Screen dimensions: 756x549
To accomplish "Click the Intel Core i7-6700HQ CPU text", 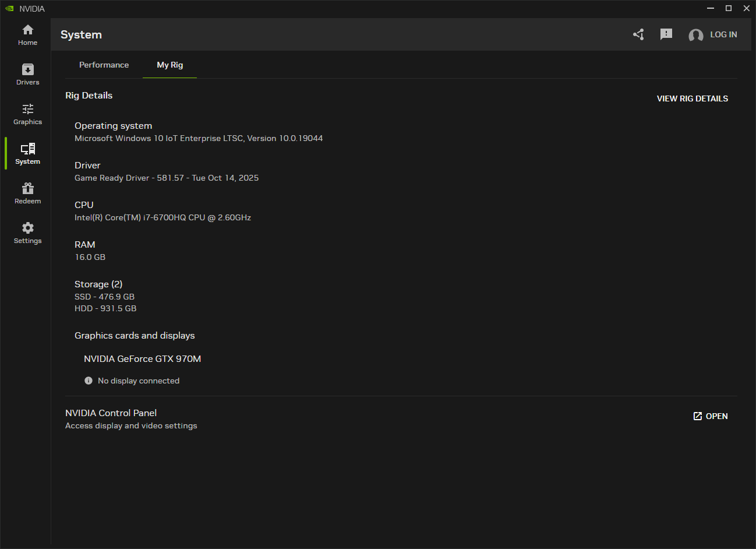I will click(163, 217).
